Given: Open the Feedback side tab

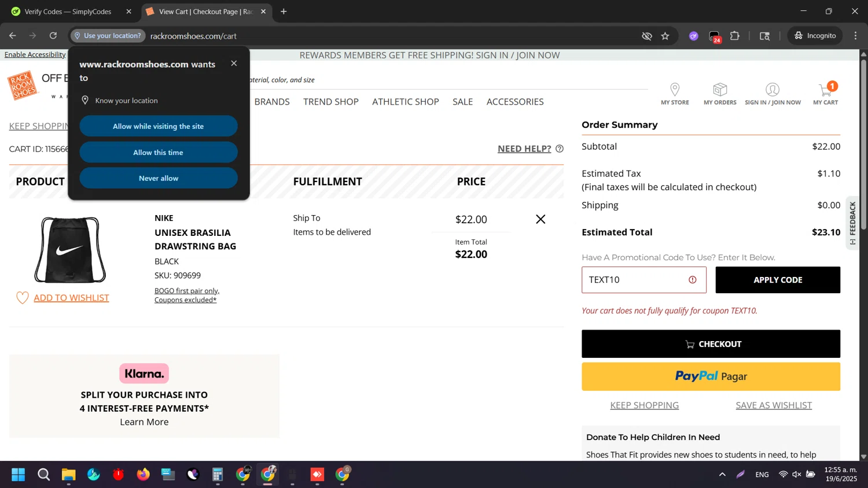Looking at the screenshot, I should pyautogui.click(x=852, y=223).
